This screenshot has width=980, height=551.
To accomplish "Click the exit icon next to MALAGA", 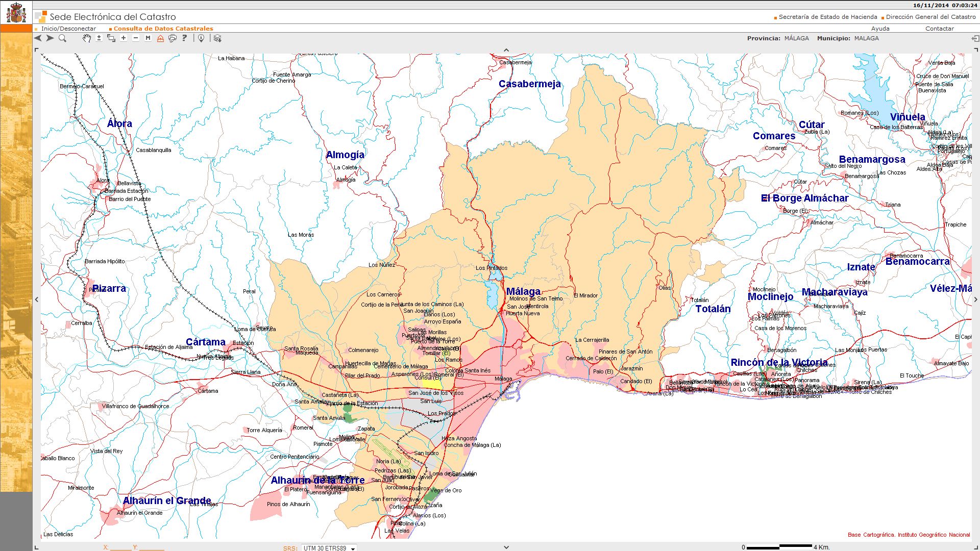I will click(x=975, y=38).
